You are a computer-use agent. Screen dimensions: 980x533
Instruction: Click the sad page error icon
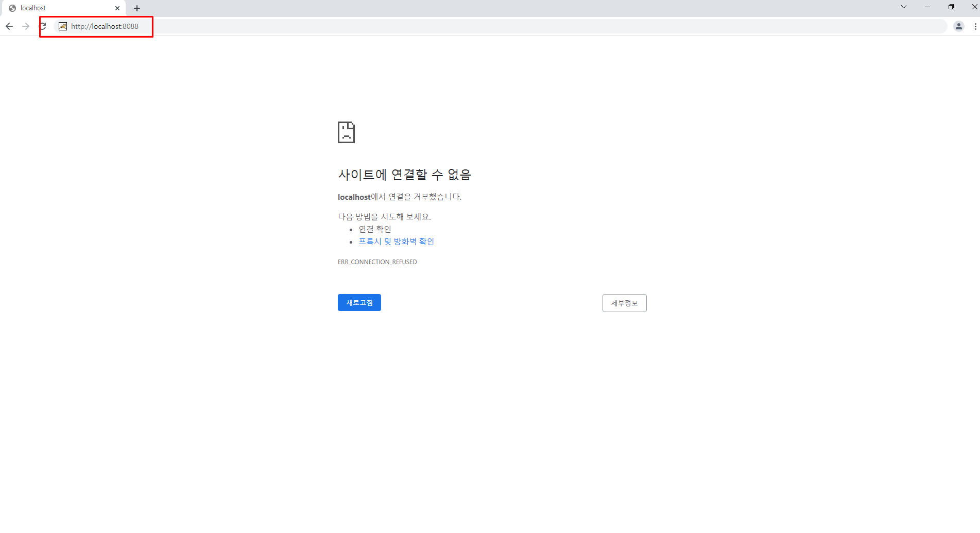(x=346, y=132)
